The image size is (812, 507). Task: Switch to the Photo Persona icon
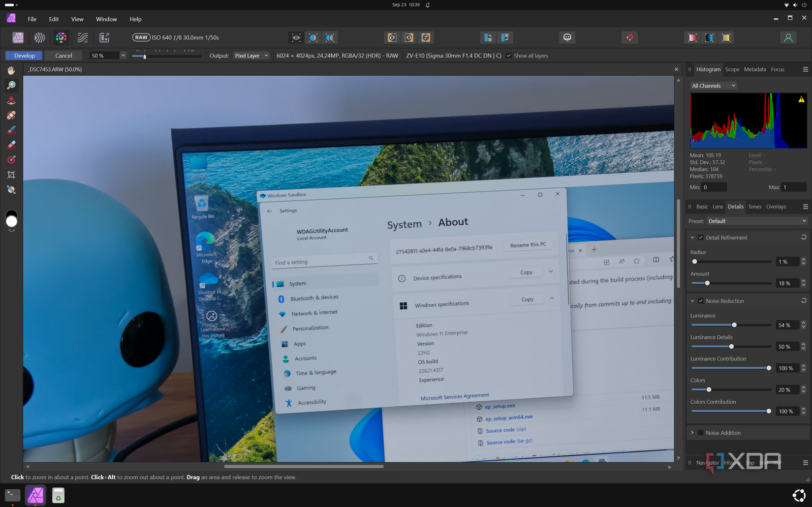[x=18, y=37]
